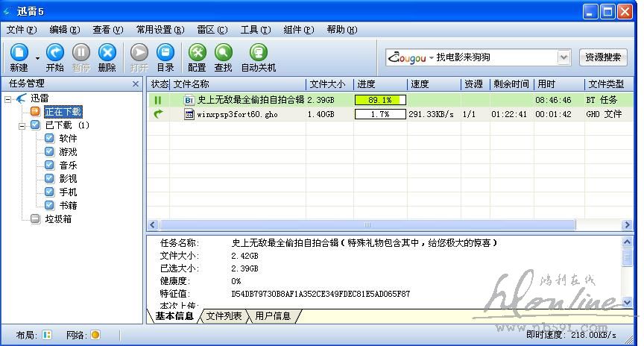Click the gho file type icon

click(x=189, y=114)
